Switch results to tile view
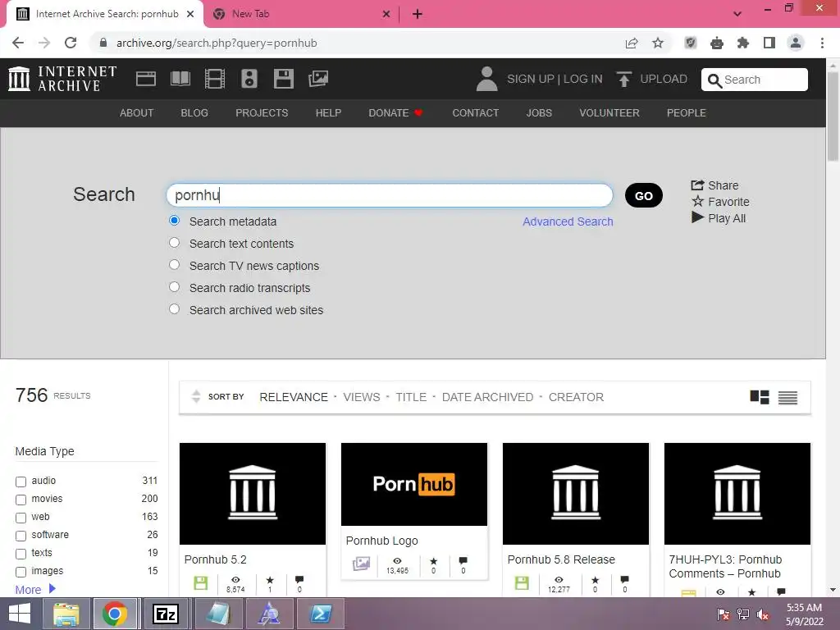 [759, 397]
